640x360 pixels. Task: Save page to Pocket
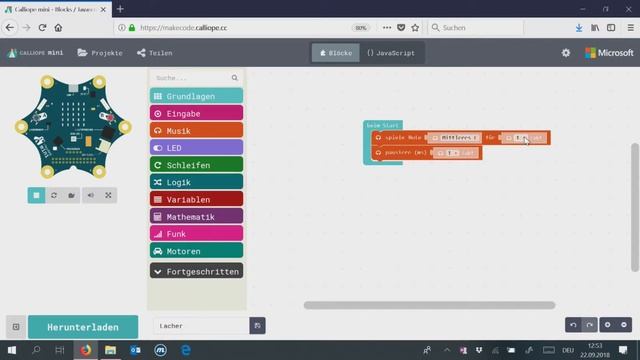coord(401,28)
